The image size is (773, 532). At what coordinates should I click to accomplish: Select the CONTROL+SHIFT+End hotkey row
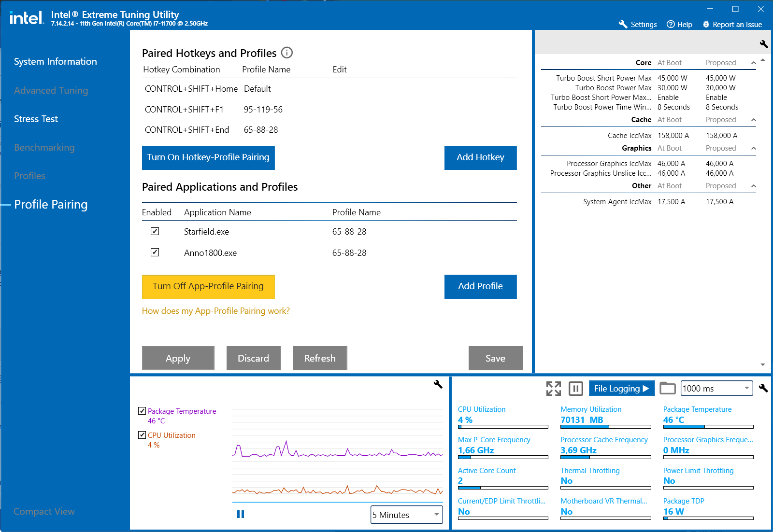click(329, 130)
